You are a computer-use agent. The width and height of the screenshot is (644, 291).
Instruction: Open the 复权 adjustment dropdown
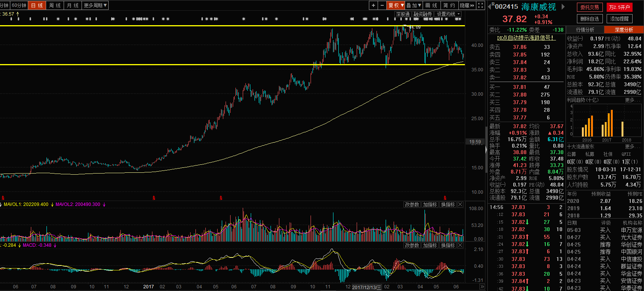click(x=396, y=5)
